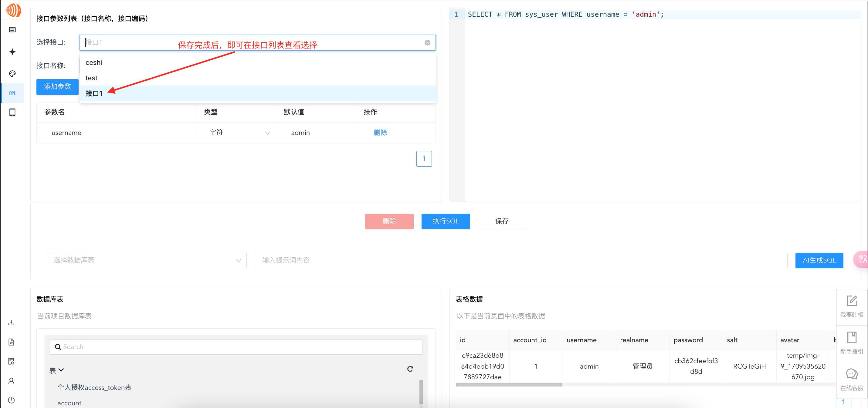This screenshot has width=868, height=408.
Task: Open the palette theme sidebar icon
Action: pyautogui.click(x=12, y=74)
